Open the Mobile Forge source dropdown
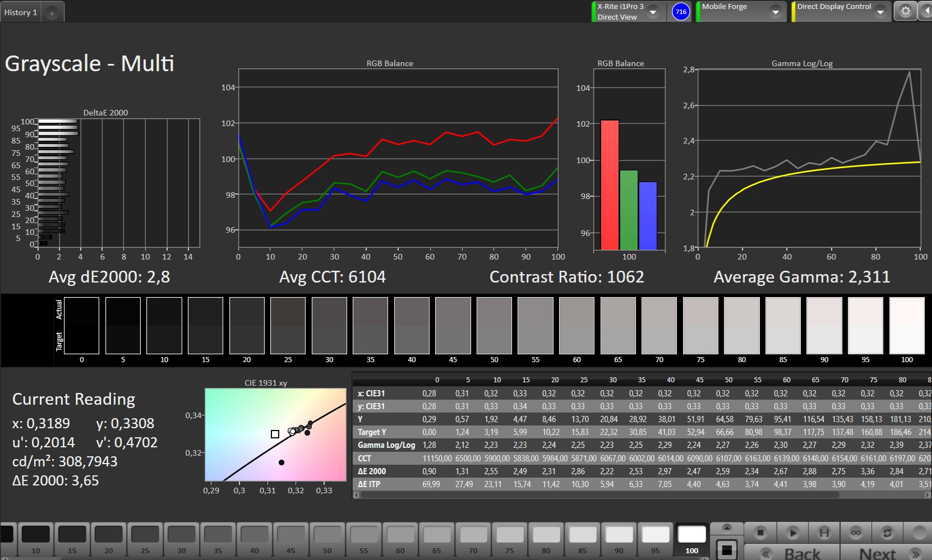 [x=775, y=12]
